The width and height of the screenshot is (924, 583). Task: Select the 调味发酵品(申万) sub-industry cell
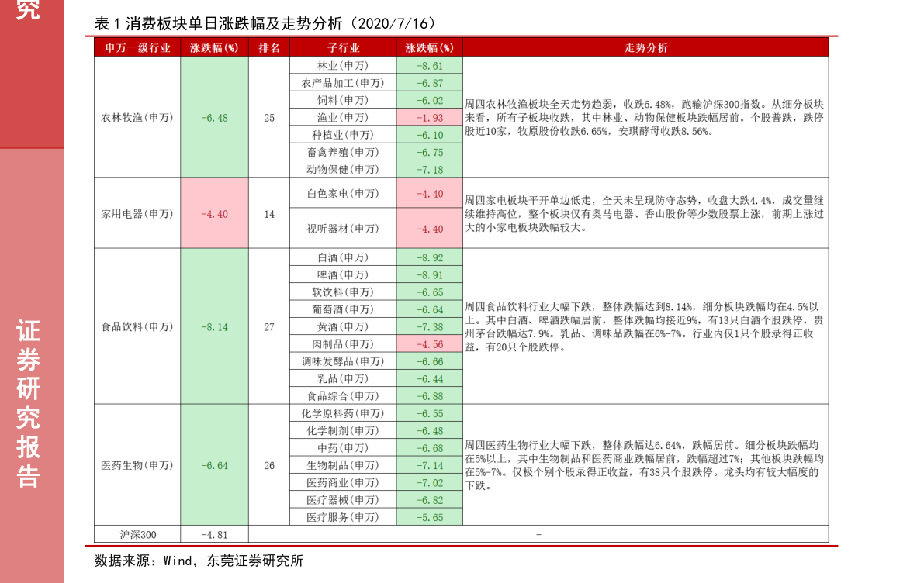point(343,361)
